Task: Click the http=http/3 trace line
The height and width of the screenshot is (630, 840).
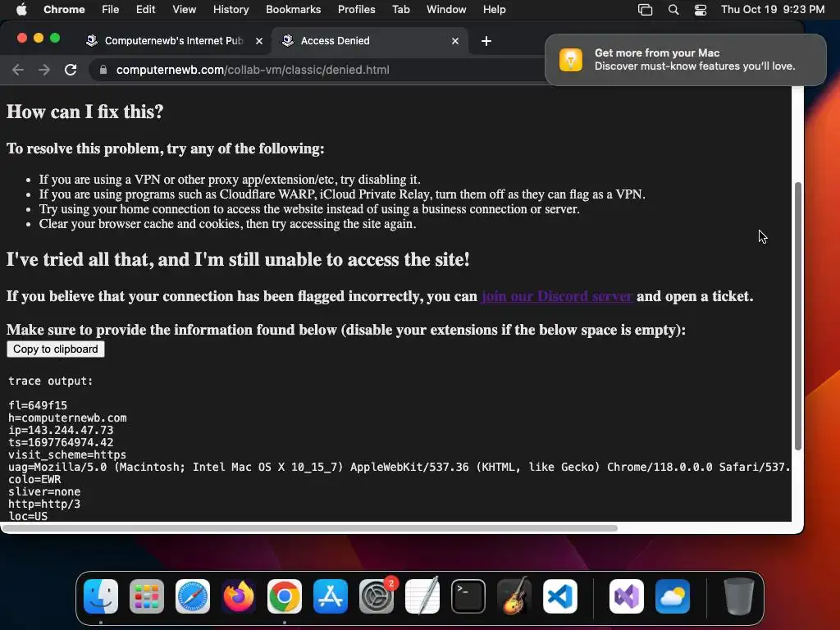Action: 44,504
